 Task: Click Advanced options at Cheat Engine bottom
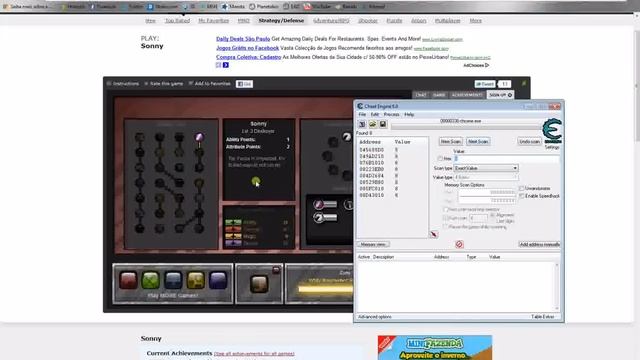375,317
